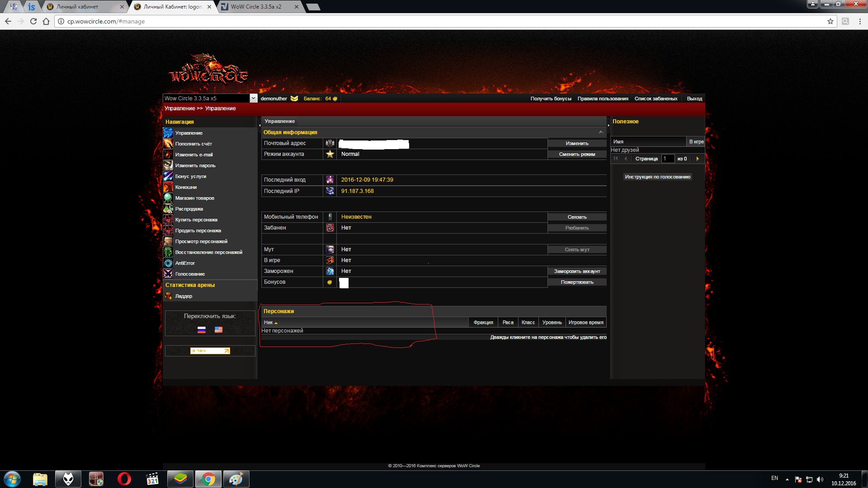Open the Список забаненых menu link

[x=656, y=99]
